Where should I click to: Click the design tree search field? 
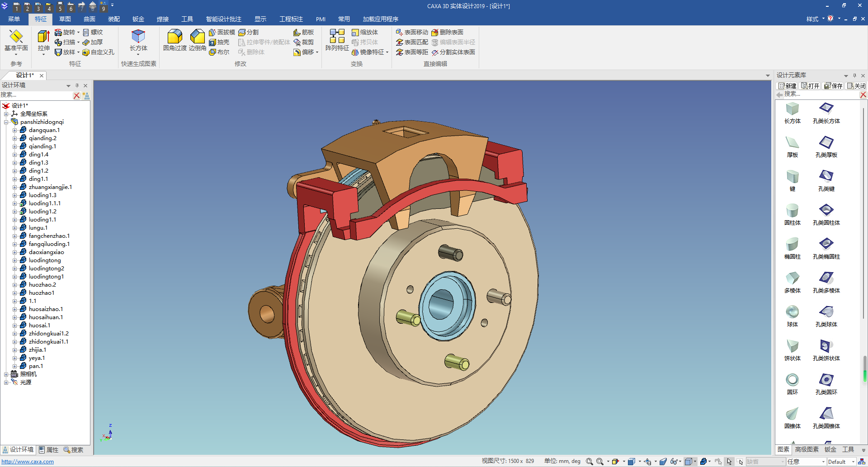pos(36,95)
